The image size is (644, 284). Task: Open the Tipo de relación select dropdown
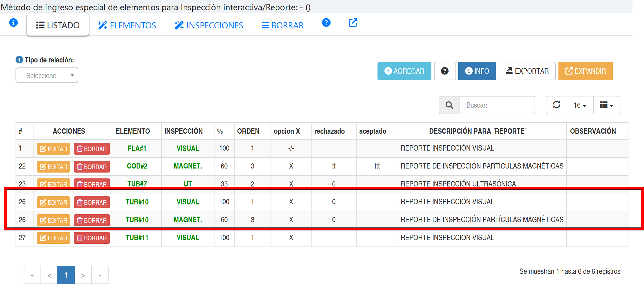coord(47,75)
